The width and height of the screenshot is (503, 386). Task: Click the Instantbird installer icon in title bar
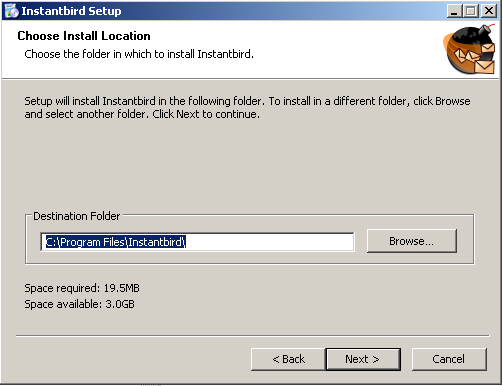coord(11,11)
